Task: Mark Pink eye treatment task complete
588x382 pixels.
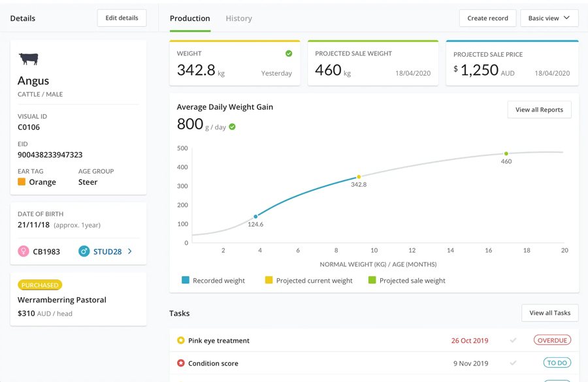Action: 513,340
